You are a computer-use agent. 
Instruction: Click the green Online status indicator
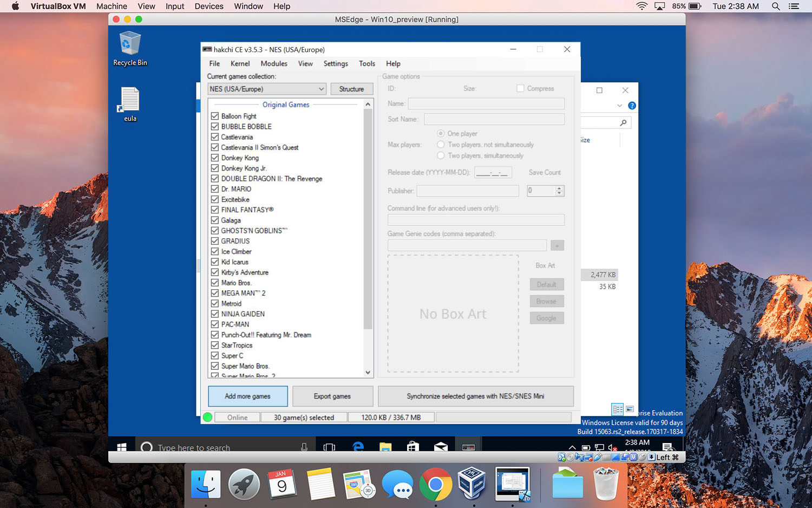pos(207,417)
